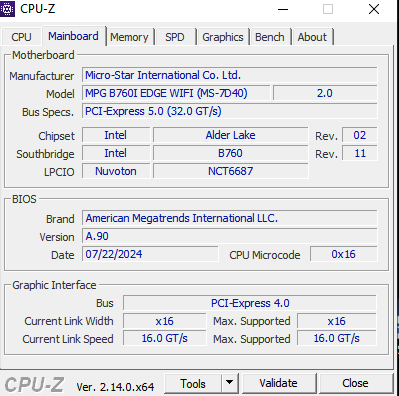Open the Memory tab
Viewport: 399px width, 396px height.
point(129,37)
